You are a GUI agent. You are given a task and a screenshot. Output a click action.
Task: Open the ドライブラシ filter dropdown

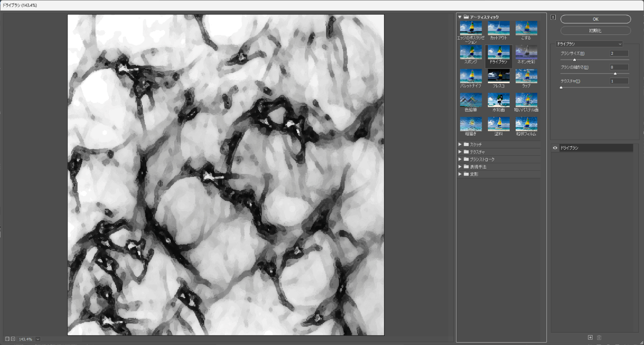(589, 44)
